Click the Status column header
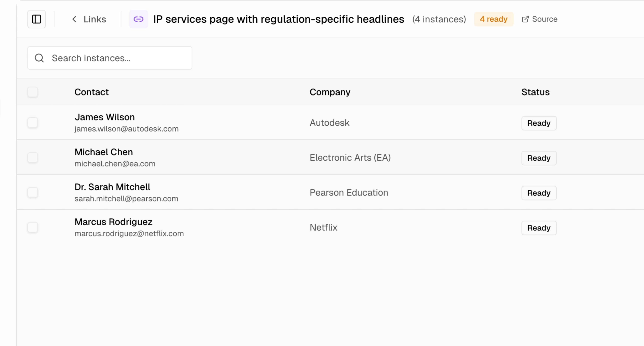 point(535,92)
